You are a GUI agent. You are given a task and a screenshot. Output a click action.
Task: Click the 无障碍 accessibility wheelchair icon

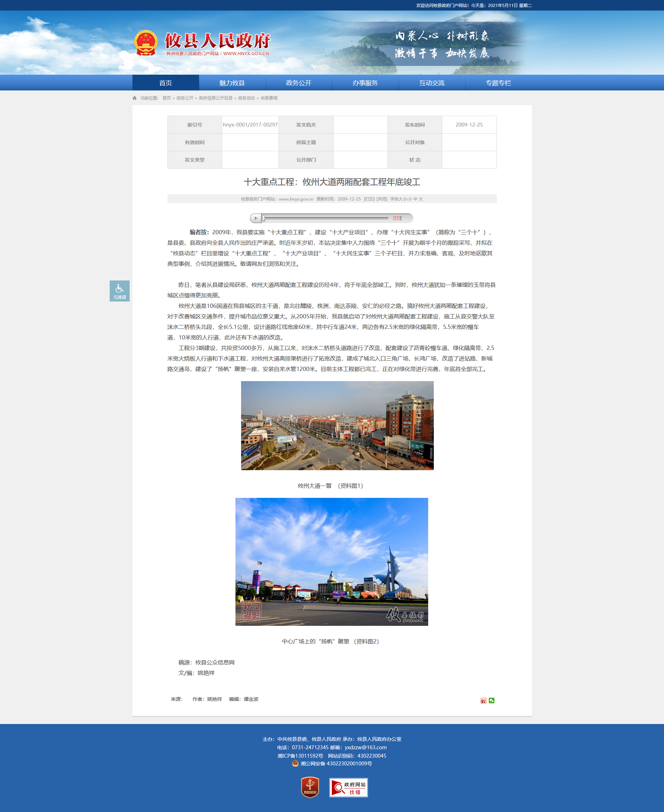(119, 290)
